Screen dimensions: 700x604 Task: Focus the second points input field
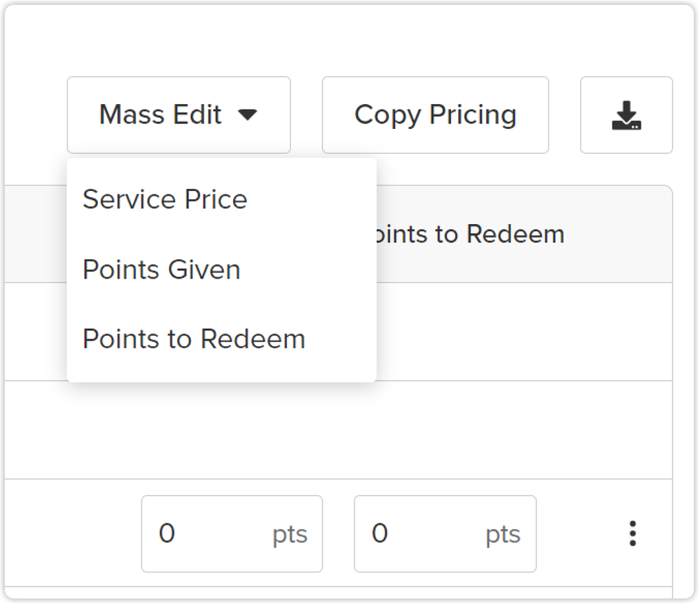point(445,534)
